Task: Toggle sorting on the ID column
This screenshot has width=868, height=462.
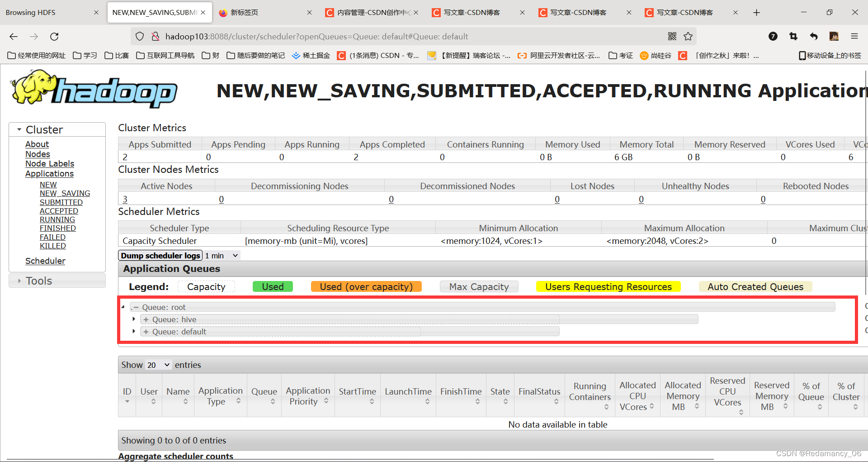Action: pos(127,395)
